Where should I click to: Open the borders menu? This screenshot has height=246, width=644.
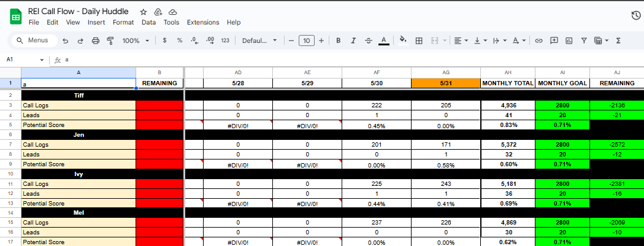pyautogui.click(x=419, y=40)
